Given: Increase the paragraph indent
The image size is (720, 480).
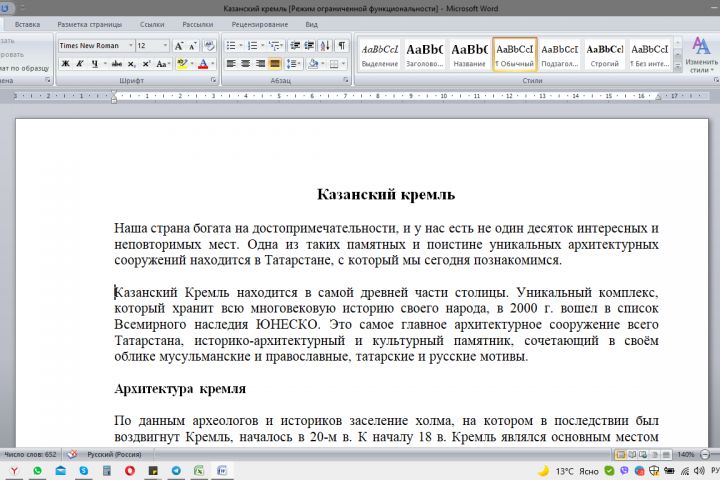Looking at the screenshot, I should pyautogui.click(x=309, y=45).
